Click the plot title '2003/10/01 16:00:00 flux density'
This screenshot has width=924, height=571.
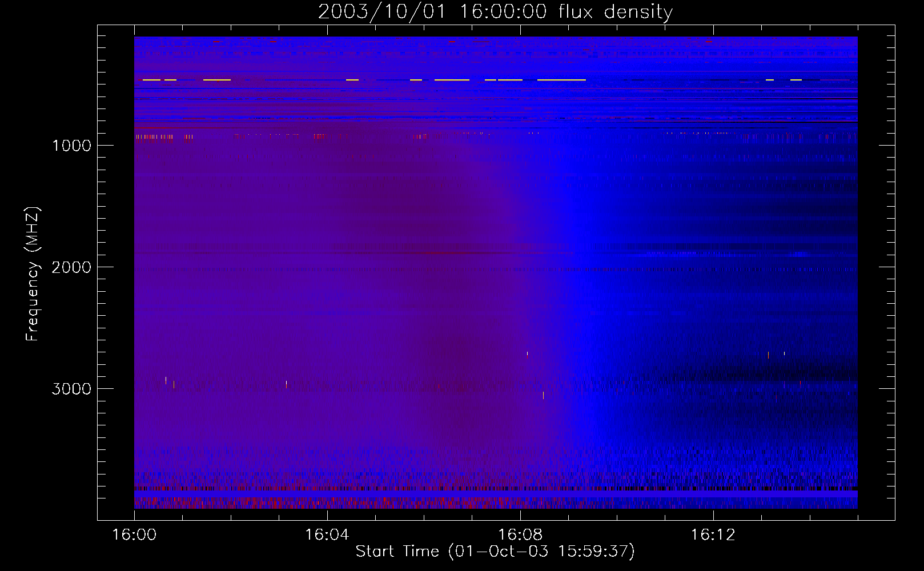coord(495,12)
